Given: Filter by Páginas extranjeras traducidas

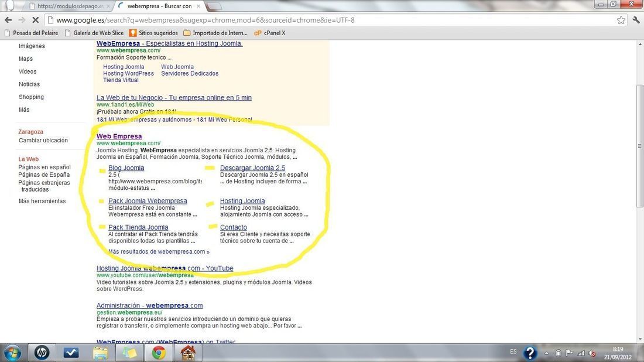Looking at the screenshot, I should (44, 186).
